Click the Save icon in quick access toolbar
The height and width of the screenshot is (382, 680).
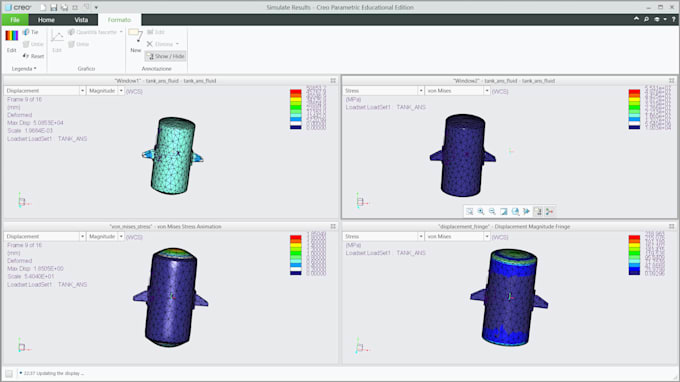tap(54, 7)
